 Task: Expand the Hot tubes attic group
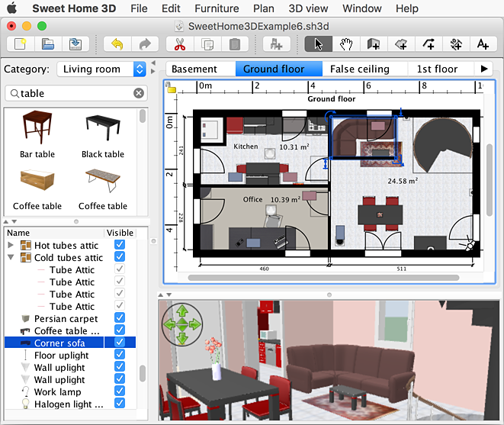[11, 245]
